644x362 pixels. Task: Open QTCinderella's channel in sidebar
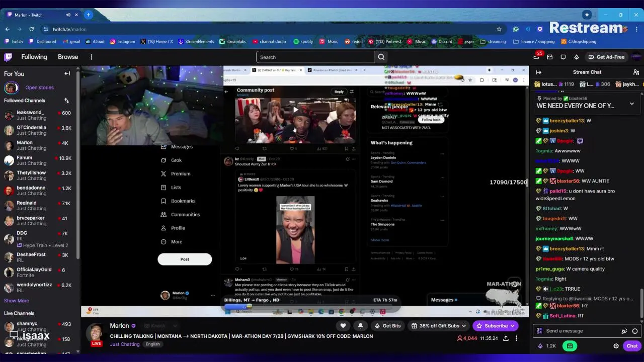38,130
